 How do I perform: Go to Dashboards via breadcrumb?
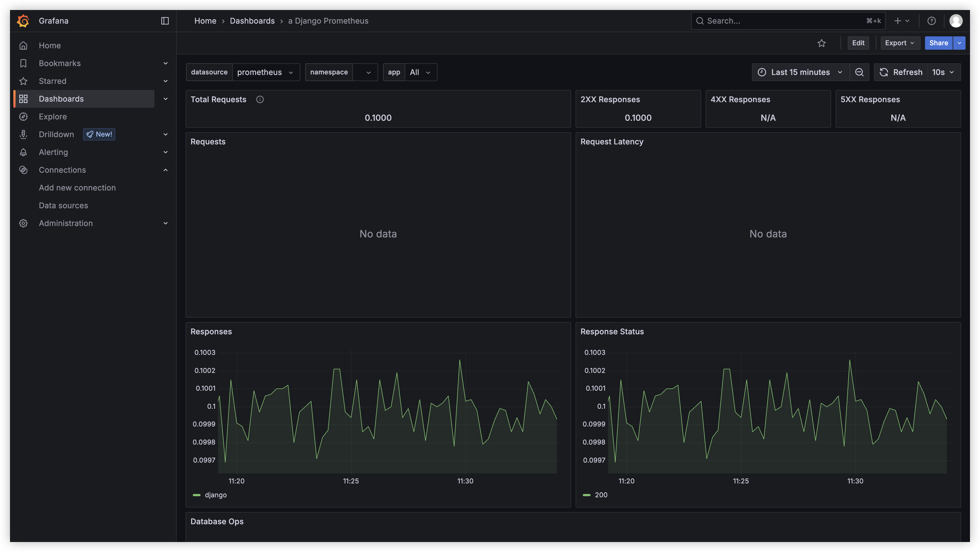[252, 21]
